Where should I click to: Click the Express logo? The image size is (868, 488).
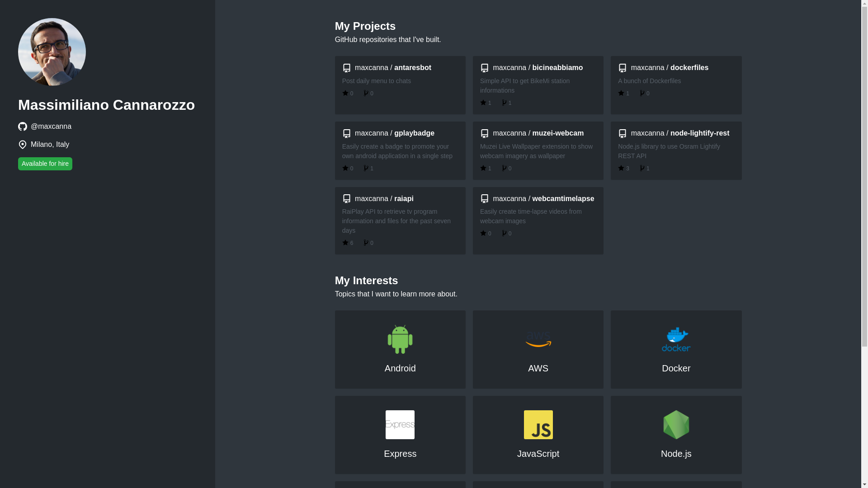[400, 425]
